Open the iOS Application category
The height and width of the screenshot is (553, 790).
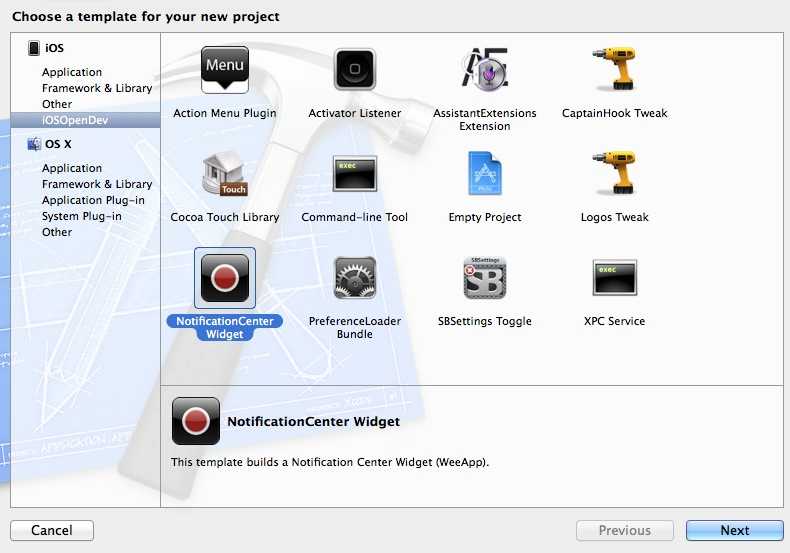[x=72, y=72]
